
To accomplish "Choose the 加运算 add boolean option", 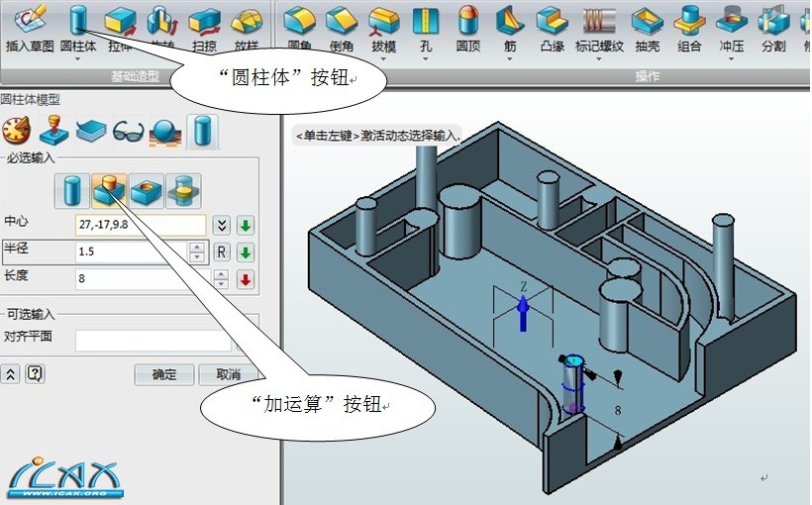I will point(109,190).
